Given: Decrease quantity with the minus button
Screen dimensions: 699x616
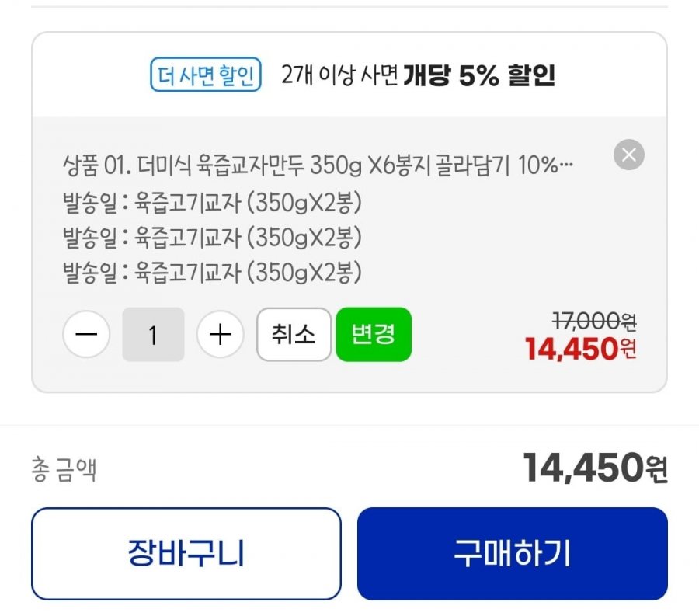Looking at the screenshot, I should pyautogui.click(x=86, y=335).
